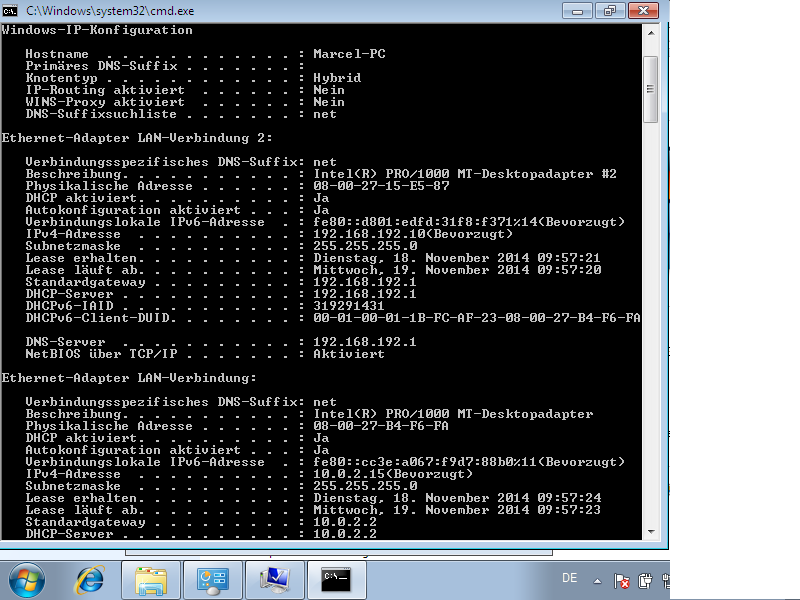Viewport: 800px width, 600px height.
Task: Click the Knotentyp value Hybrid
Action: click(337, 78)
